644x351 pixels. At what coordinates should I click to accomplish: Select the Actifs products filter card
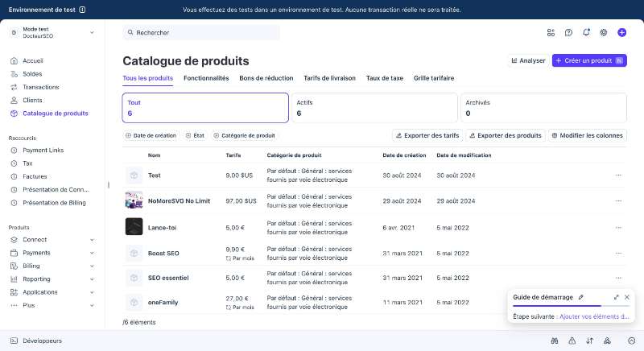pyautogui.click(x=374, y=108)
